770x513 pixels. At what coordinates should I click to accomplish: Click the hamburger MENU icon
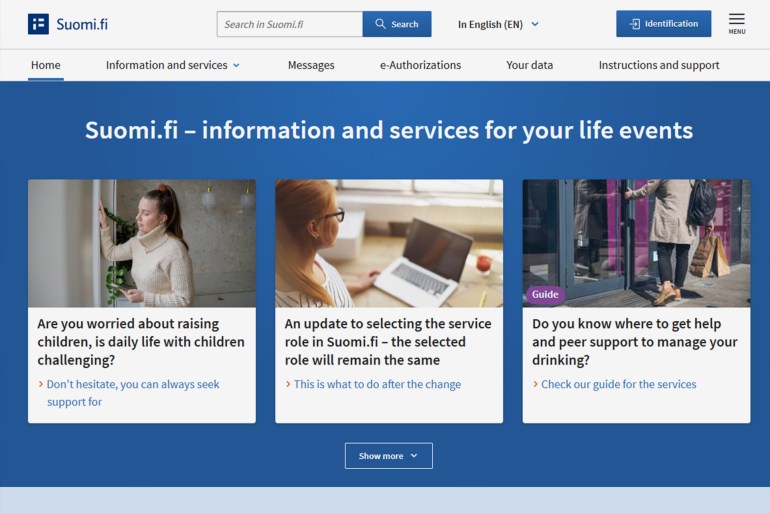[737, 24]
